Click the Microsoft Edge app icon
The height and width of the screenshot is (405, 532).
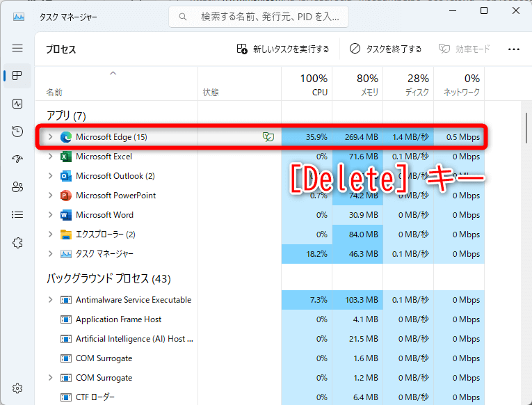pos(66,137)
